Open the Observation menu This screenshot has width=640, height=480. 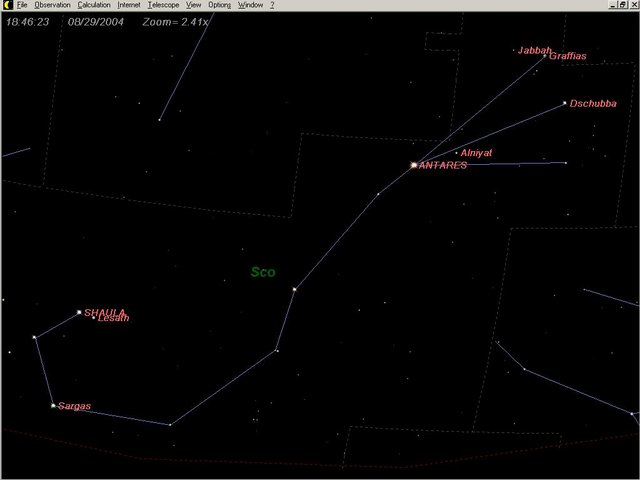[52, 5]
